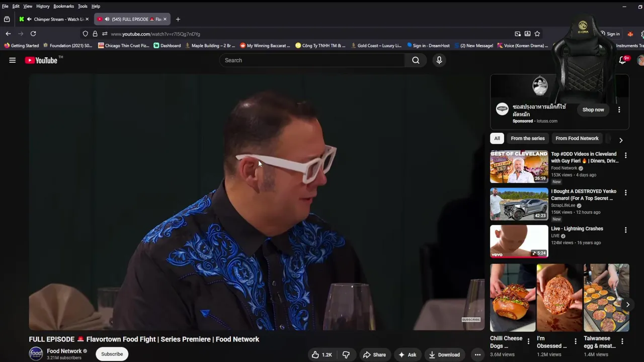Open site permissions icon in address bar
Viewport: 644px width, 362px height.
tap(104, 34)
